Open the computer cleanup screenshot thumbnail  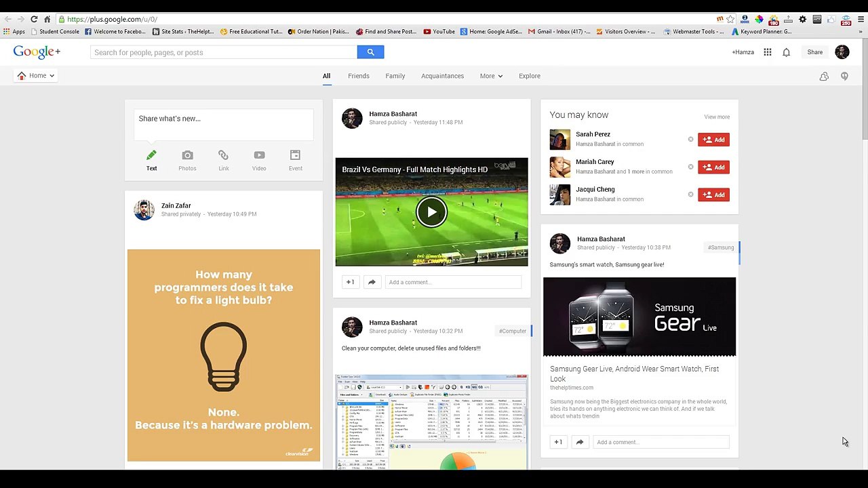click(431, 421)
